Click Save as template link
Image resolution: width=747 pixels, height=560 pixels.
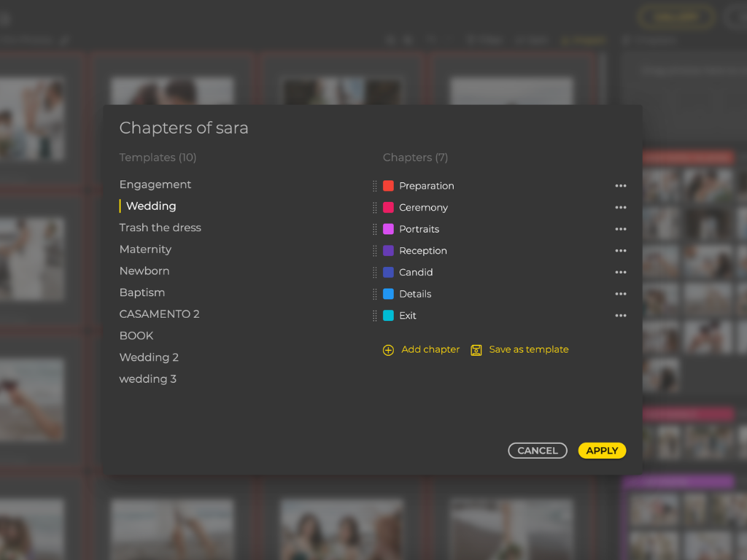point(529,349)
